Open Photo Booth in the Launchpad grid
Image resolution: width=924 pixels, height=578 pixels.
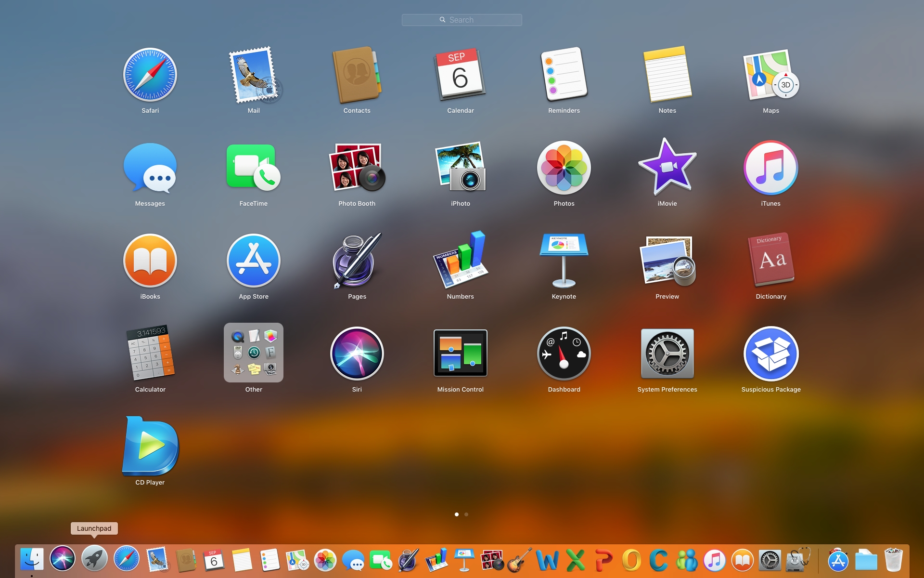tap(357, 168)
